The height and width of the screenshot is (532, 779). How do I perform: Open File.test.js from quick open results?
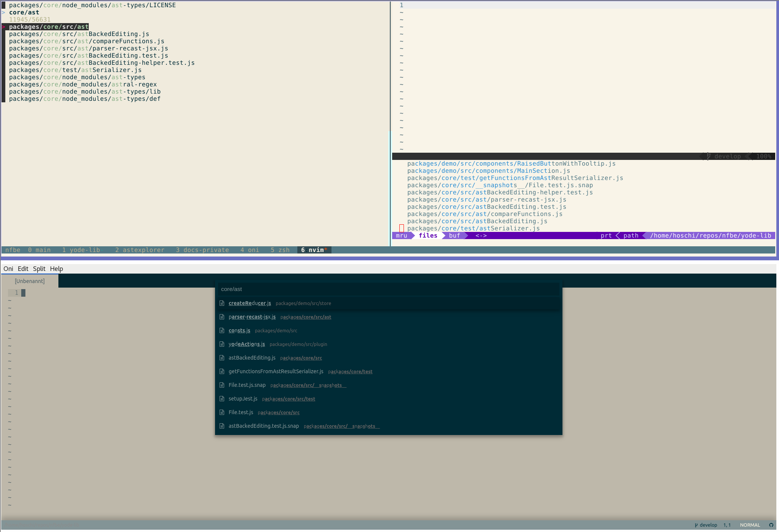pos(241,412)
